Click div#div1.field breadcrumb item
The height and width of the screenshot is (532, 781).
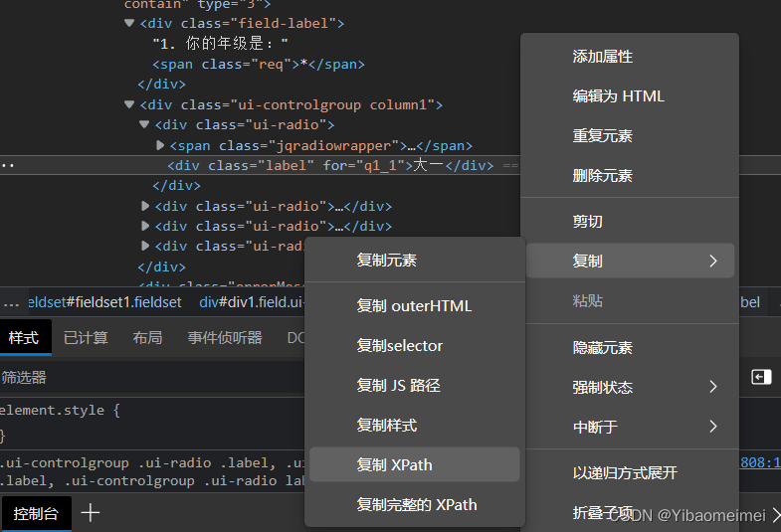252,302
